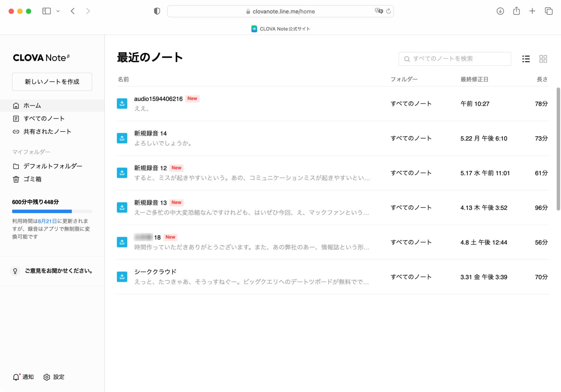Click the remaining minutes progress bar

pos(52,211)
